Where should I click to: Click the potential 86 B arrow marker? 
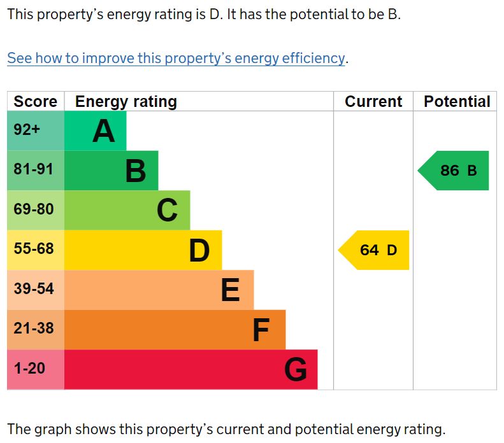(x=454, y=171)
